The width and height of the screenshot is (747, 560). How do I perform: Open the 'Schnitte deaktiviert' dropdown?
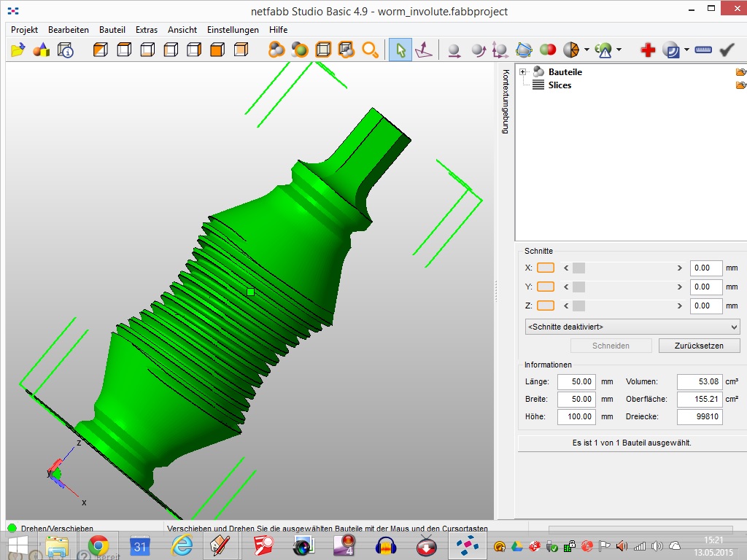tap(632, 327)
